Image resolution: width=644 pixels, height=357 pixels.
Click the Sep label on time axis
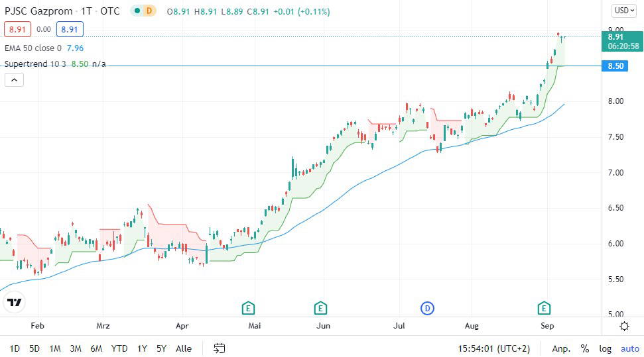coord(547,326)
